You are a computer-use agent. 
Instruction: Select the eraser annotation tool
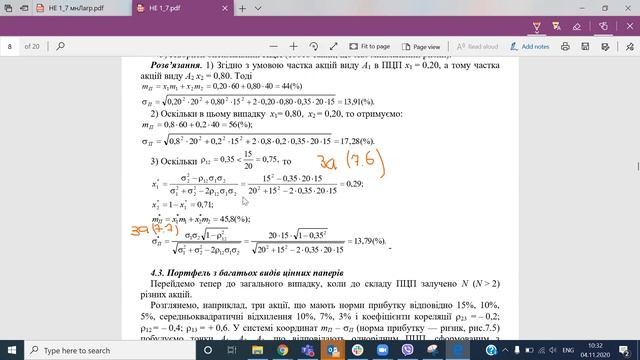click(576, 27)
